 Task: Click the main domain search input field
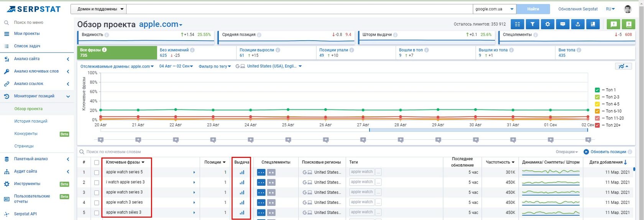pyautogui.click(x=299, y=9)
